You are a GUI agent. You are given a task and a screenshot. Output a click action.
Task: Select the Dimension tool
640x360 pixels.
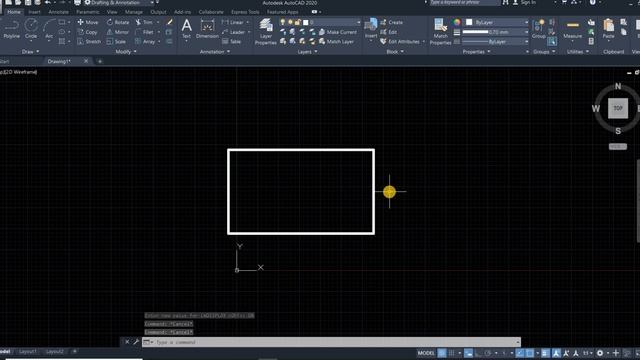(x=207, y=29)
